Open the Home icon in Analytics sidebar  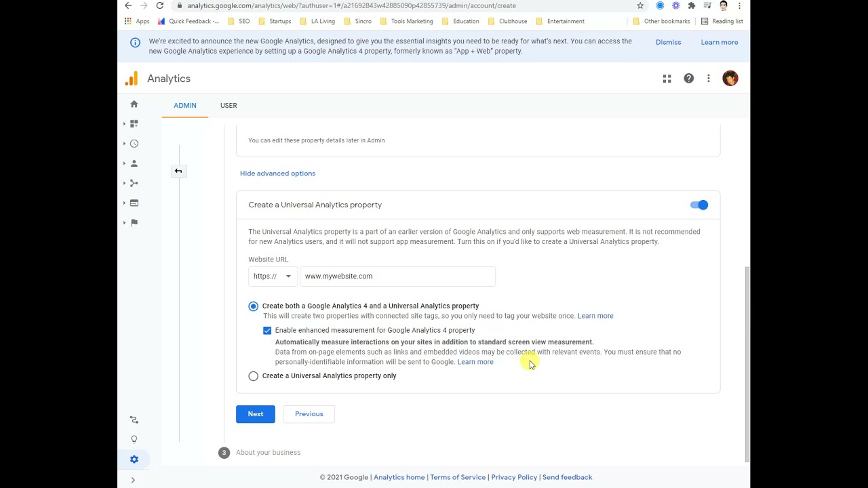click(x=134, y=104)
